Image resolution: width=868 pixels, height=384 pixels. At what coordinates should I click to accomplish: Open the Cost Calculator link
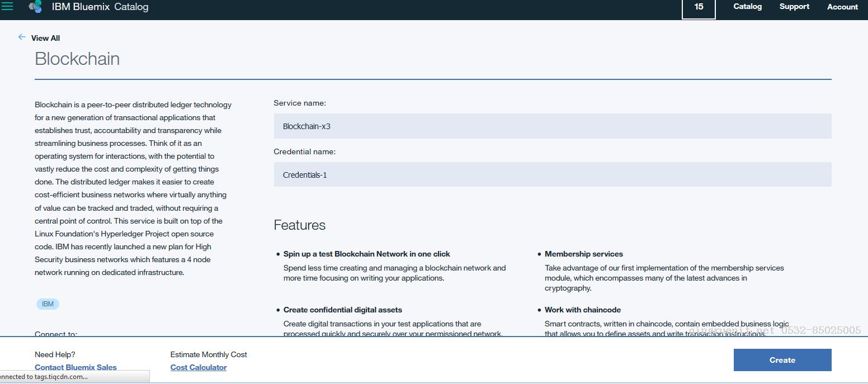(x=199, y=367)
